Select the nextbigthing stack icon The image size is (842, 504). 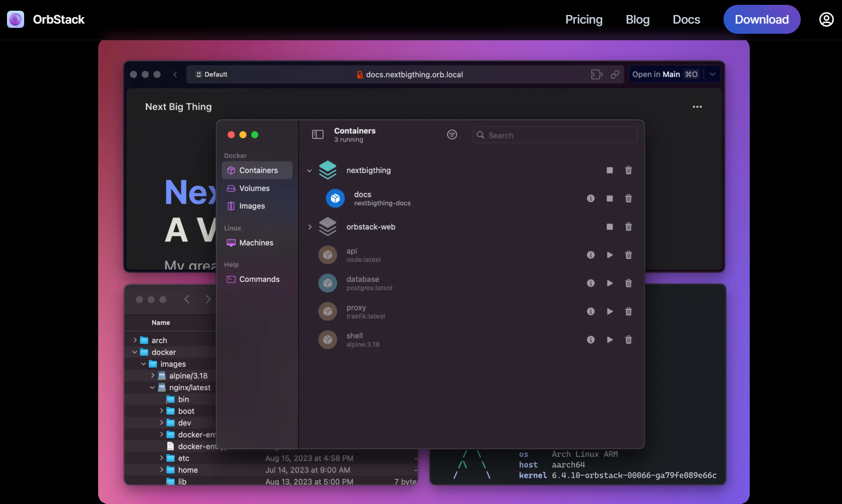tap(328, 170)
